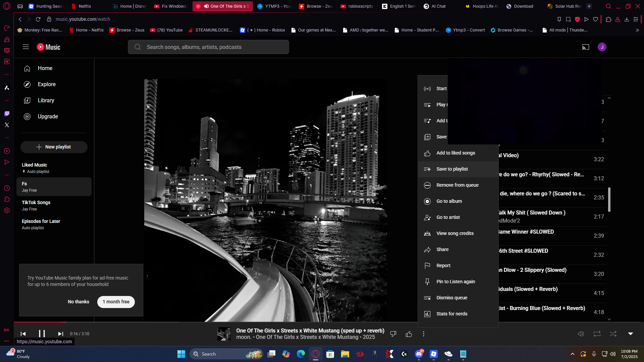644x362 pixels.
Task: Skip to the previous track
Action: click(x=23, y=334)
